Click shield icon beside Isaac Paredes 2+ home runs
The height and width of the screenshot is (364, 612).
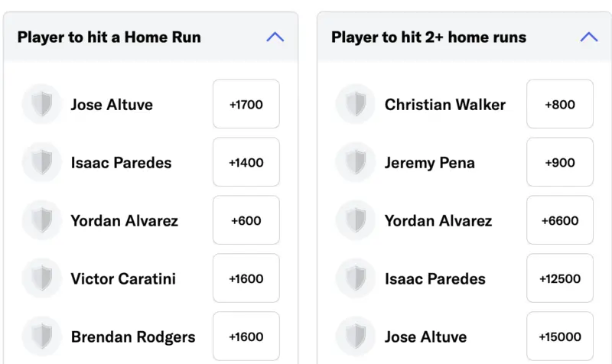coord(356,278)
